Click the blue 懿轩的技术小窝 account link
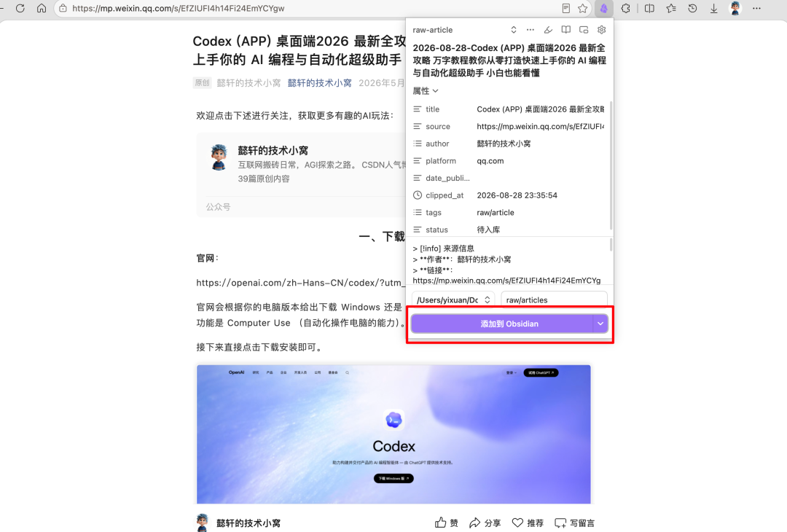This screenshot has width=787, height=532. click(x=319, y=83)
